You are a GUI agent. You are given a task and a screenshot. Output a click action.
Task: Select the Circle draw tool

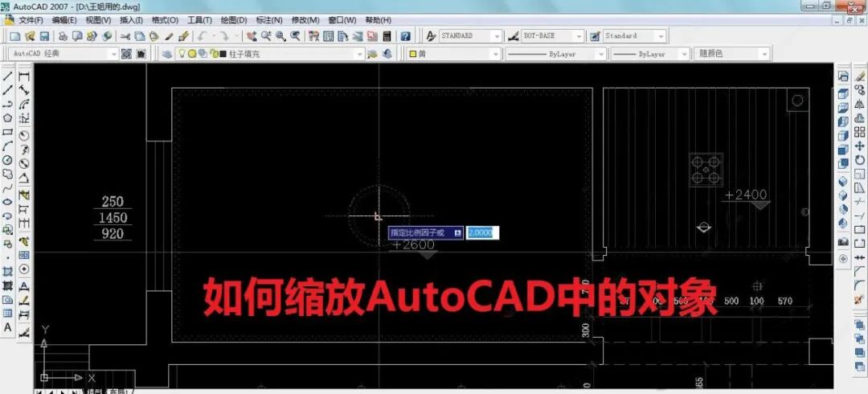click(8, 159)
